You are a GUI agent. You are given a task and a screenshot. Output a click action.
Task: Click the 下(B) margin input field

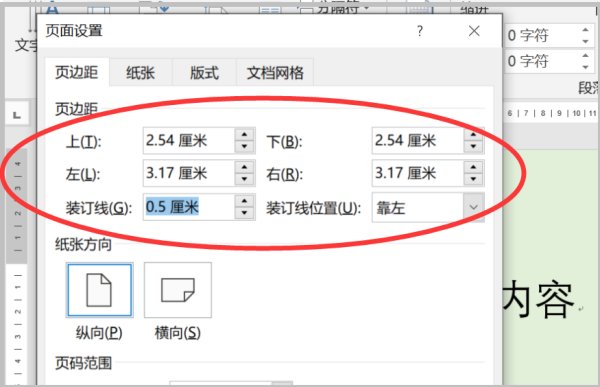417,140
